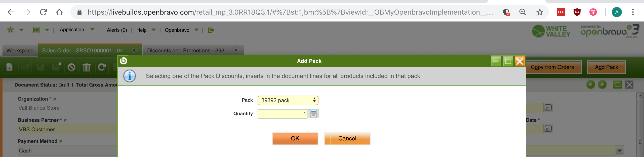The width and height of the screenshot is (644, 157).
Task: Click the logout icon in navigation bar
Action: click(211, 30)
